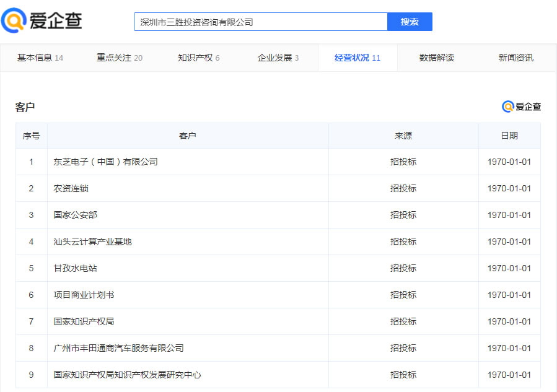Click date 1970-01-01 in 东芝电子 row
Screen dimensions: 557x392
[x=509, y=162]
